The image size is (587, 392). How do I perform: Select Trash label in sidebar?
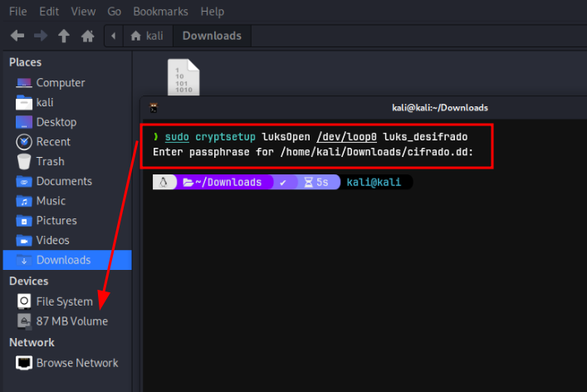[x=50, y=162]
